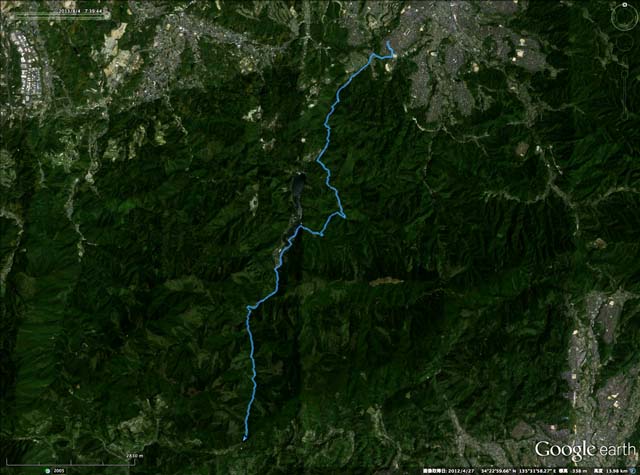Click the N marker on the compass ring
Viewport: 640px width, 475px height.
tap(624, 5)
